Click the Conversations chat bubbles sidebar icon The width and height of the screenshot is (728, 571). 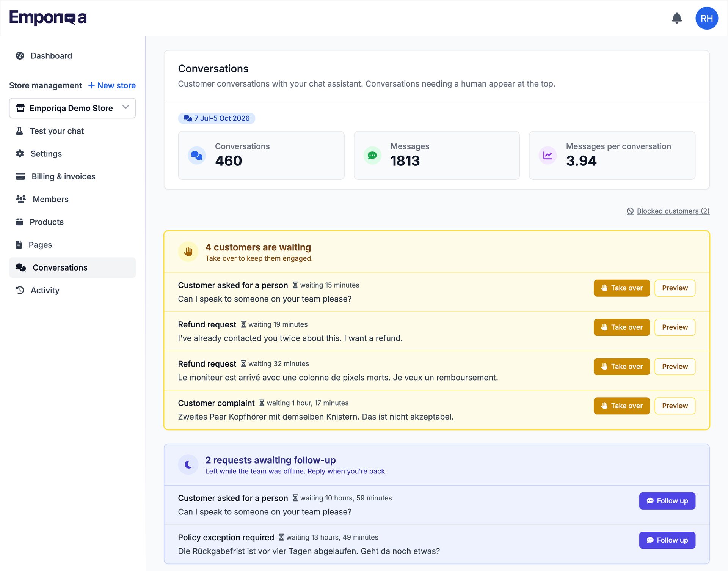[x=21, y=267]
